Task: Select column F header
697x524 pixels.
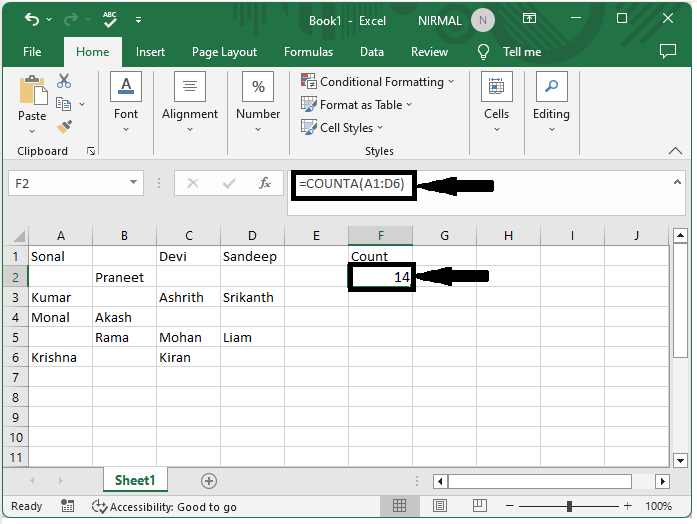Action: (381, 236)
